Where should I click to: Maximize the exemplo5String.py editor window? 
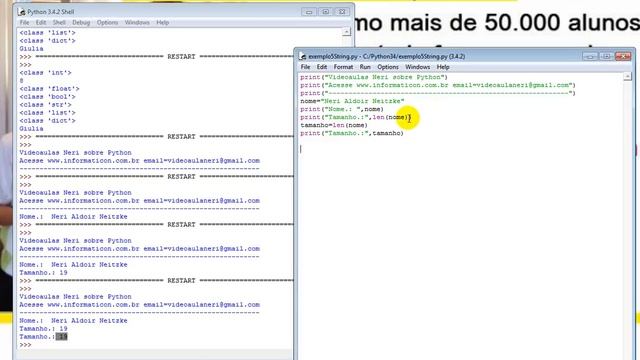click(x=606, y=56)
